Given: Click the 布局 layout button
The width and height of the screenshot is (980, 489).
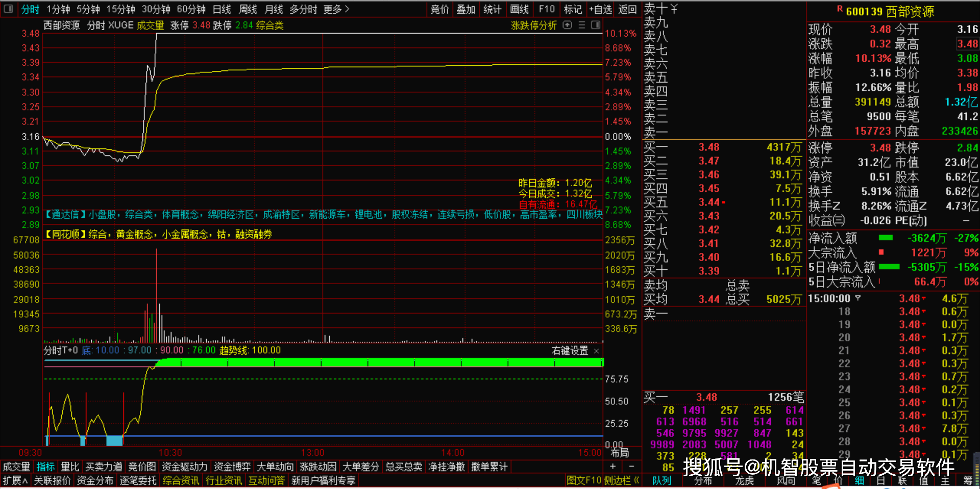Looking at the screenshot, I should [620, 453].
